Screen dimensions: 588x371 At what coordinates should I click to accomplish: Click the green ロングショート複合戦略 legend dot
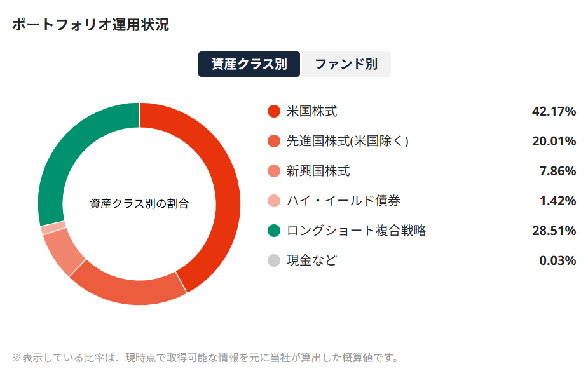(x=273, y=231)
